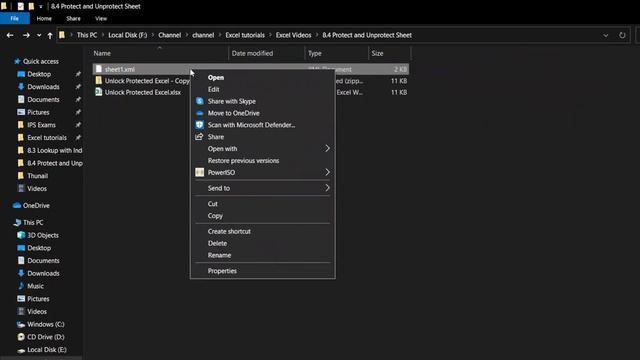Open the File ribbon tab

[15, 18]
